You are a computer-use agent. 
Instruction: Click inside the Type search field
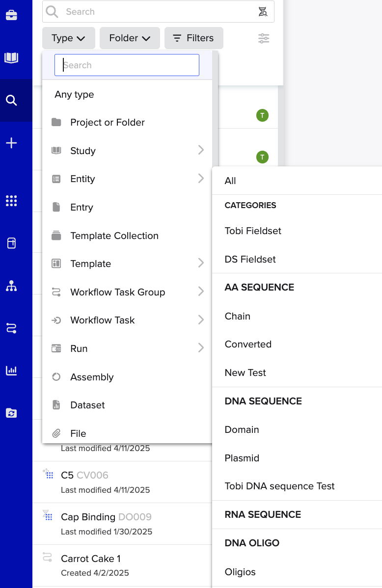tap(127, 64)
